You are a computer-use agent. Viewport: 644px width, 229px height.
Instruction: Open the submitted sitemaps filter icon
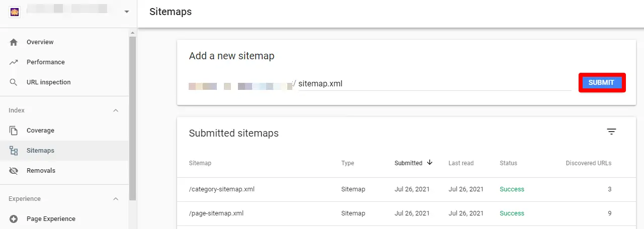[x=611, y=132]
